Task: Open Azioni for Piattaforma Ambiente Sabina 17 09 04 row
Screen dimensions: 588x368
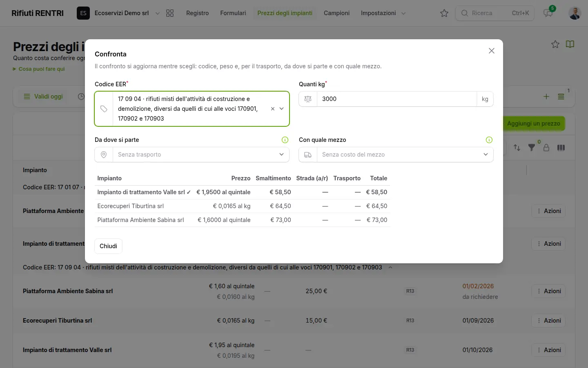Action: [548, 291]
